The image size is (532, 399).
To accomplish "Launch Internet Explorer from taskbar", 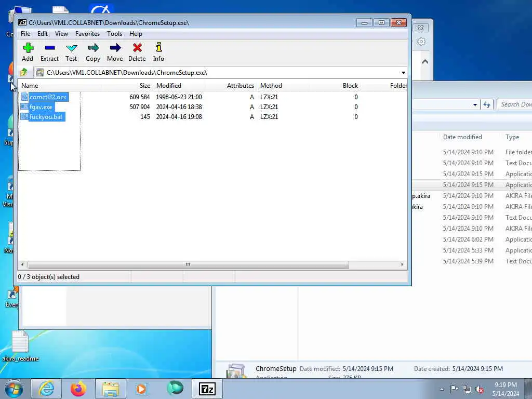I will (46, 389).
